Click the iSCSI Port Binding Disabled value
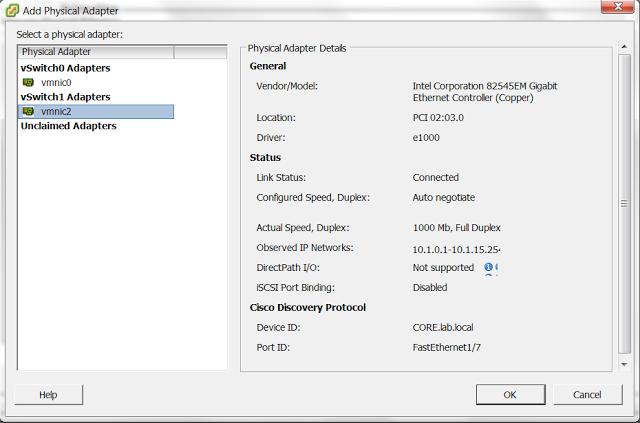This screenshot has height=423, width=640. [430, 287]
